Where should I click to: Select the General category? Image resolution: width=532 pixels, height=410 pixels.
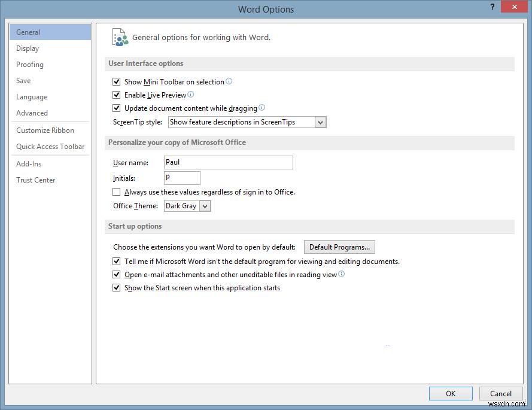tap(50, 32)
